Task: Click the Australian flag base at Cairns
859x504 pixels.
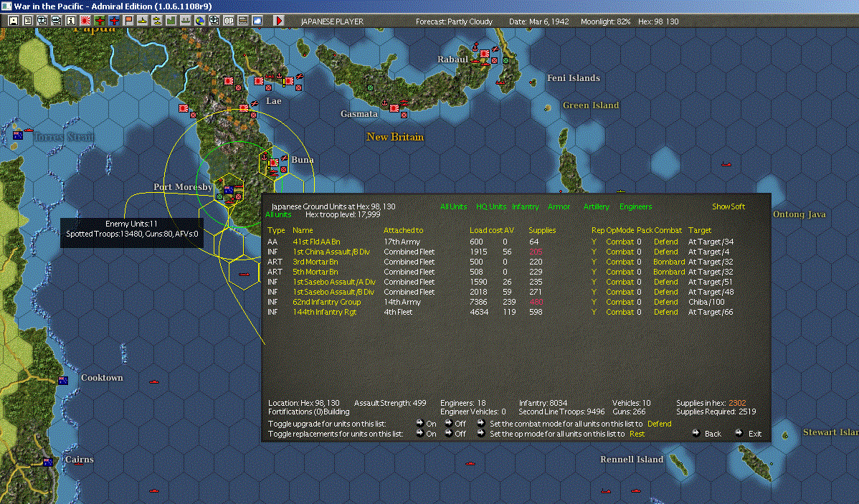Action: pyautogui.click(x=47, y=462)
